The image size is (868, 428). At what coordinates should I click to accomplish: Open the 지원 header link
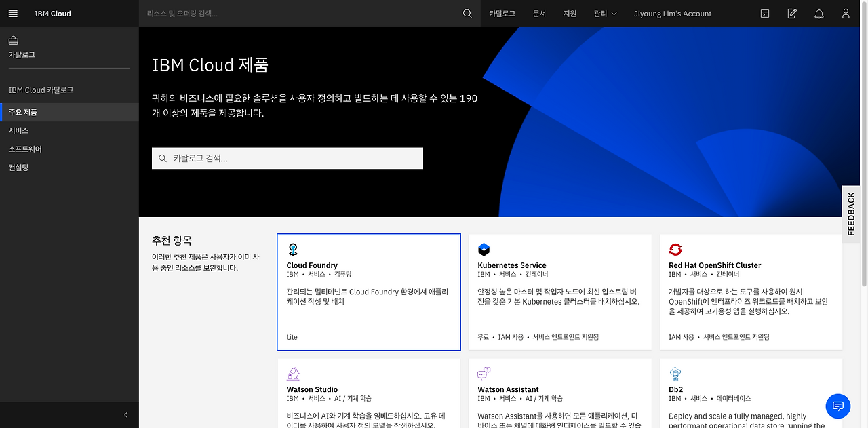[570, 14]
